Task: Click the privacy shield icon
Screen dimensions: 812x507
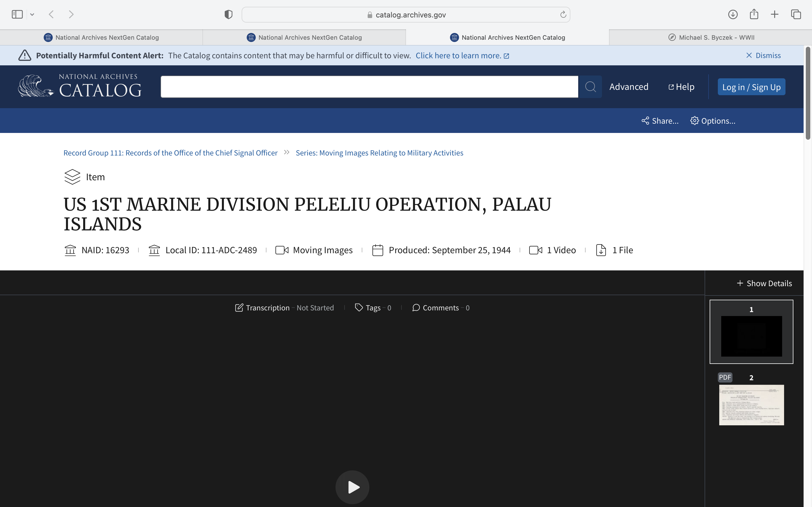Action: pyautogui.click(x=228, y=14)
